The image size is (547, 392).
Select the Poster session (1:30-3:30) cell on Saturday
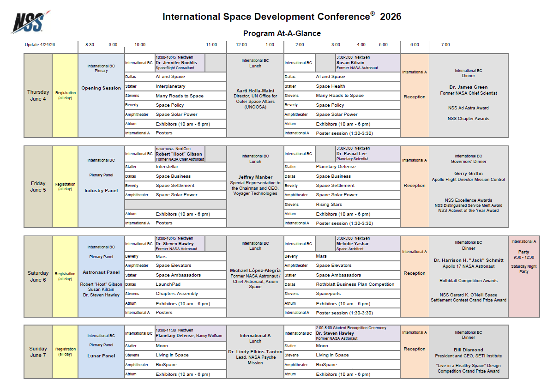click(x=355, y=312)
